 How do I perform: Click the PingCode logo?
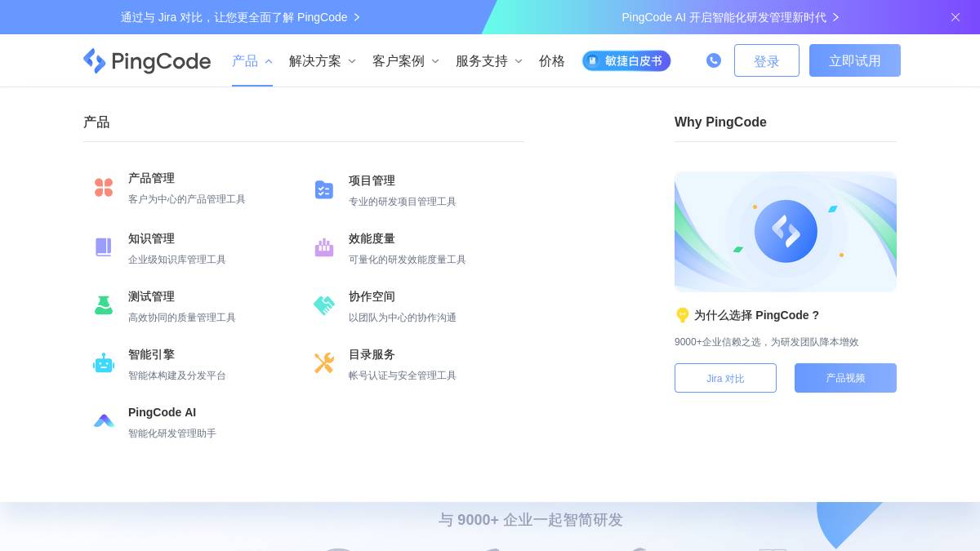pos(147,60)
